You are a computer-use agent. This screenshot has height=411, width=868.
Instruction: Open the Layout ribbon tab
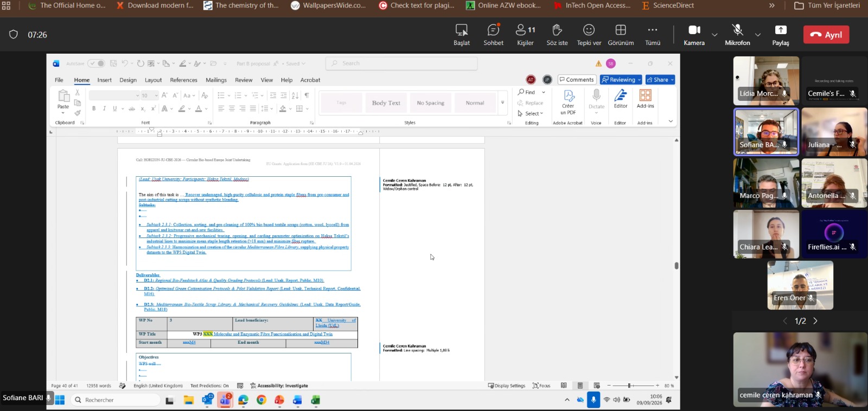[153, 80]
